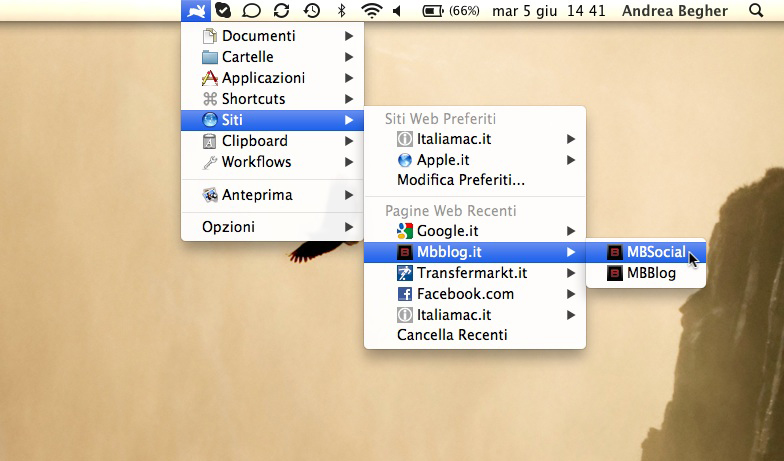Click the Bluetooth status icon

[x=342, y=10]
